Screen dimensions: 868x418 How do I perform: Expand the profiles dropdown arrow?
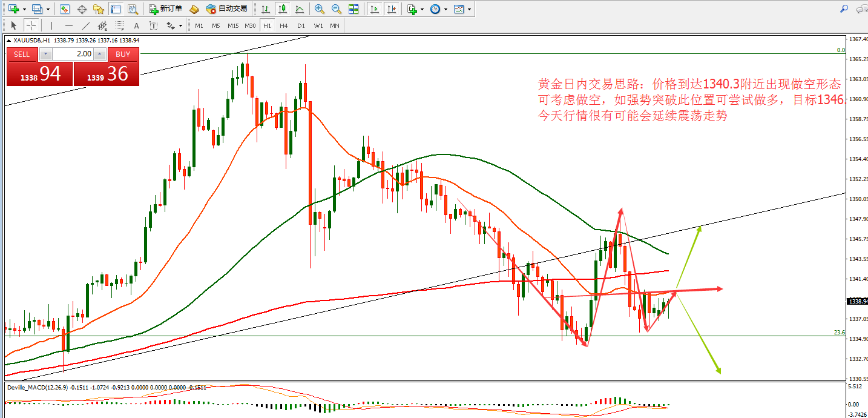coord(48,9)
